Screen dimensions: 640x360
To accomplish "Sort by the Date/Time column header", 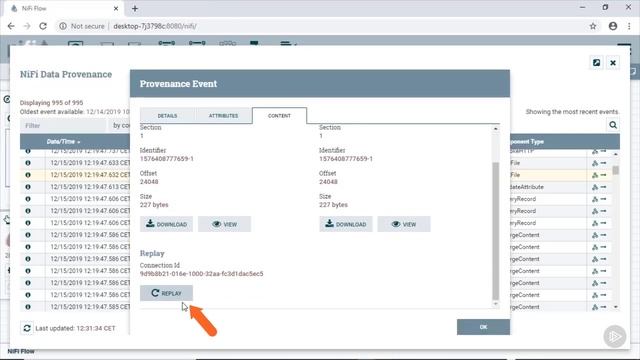I will point(63,142).
